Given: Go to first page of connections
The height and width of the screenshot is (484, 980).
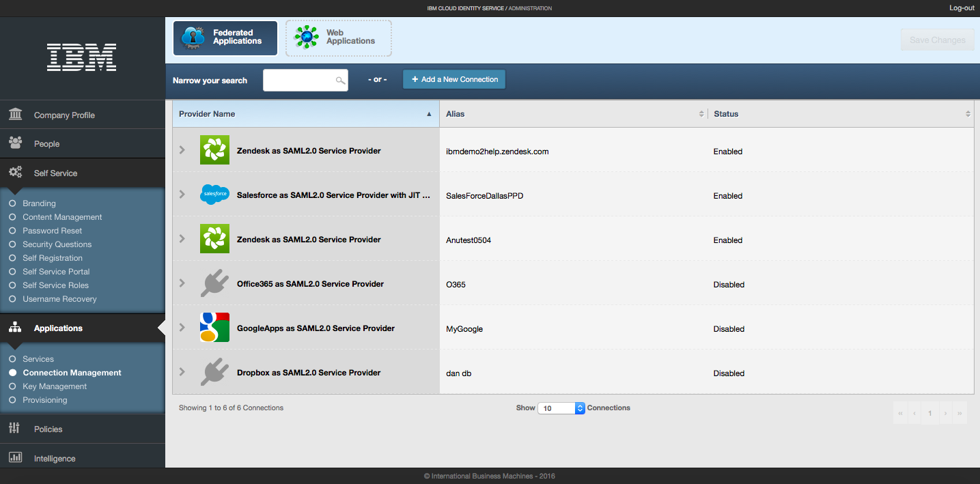Looking at the screenshot, I should [x=901, y=413].
